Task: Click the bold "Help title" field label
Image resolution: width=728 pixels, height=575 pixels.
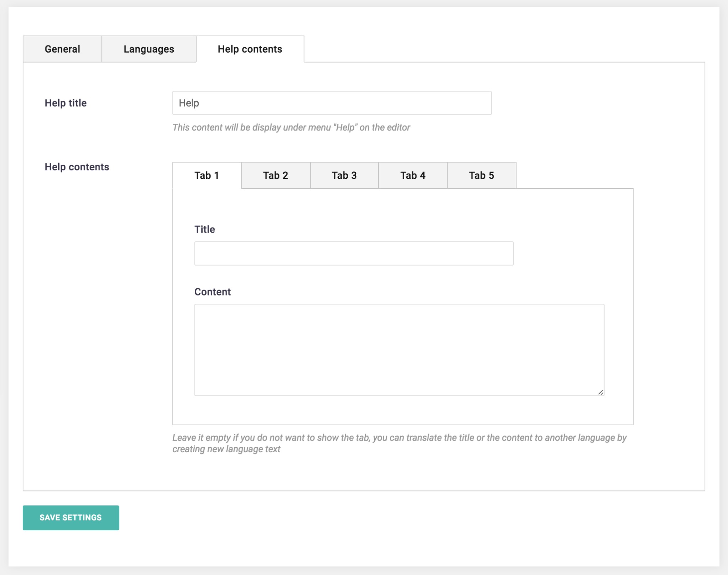Action: [x=66, y=103]
